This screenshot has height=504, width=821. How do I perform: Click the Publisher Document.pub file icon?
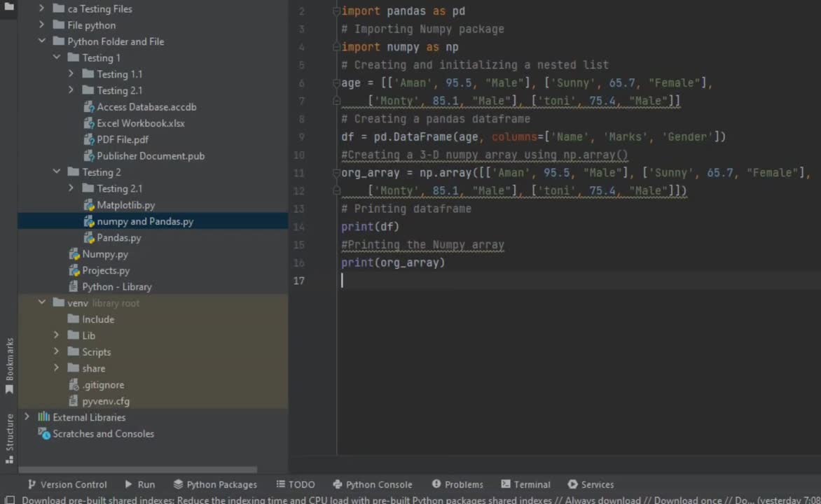click(x=88, y=155)
